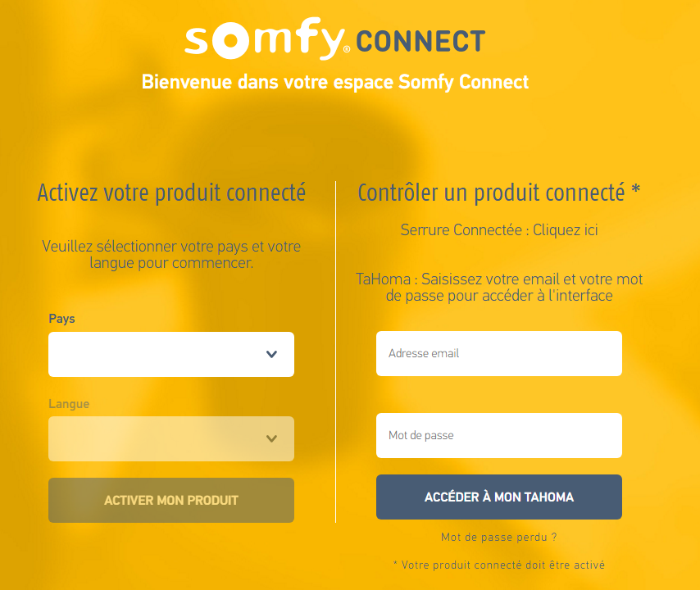Click the Pays dropdown chevron arrow

tap(271, 354)
